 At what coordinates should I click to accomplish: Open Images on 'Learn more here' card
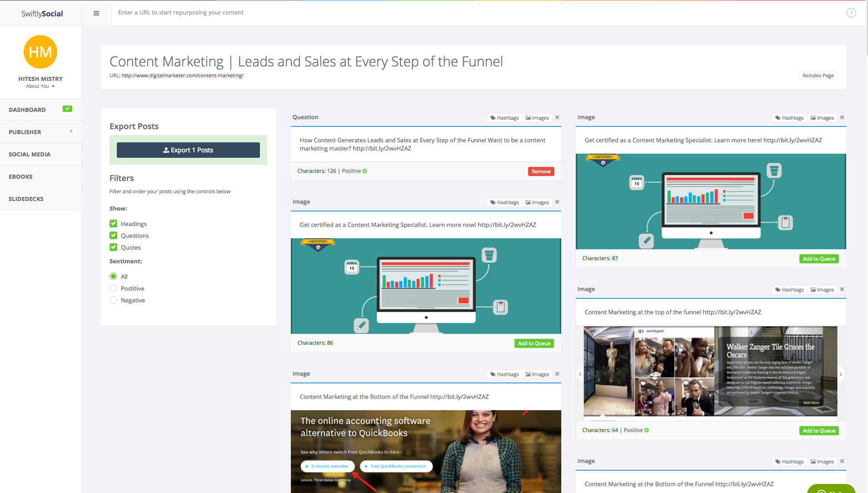pyautogui.click(x=822, y=118)
